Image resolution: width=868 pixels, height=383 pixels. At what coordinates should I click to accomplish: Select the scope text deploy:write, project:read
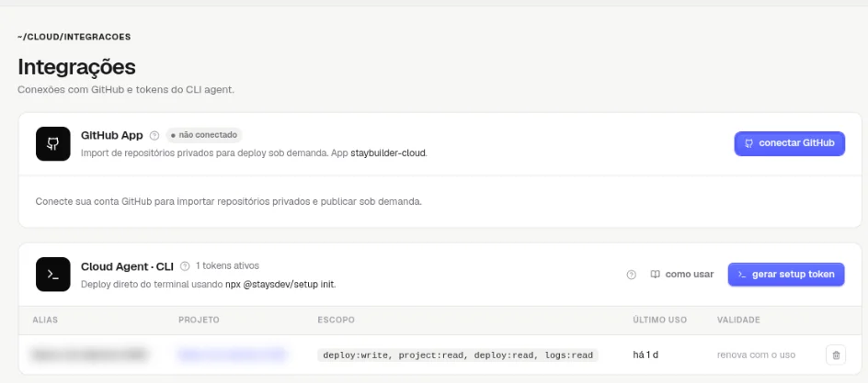pyautogui.click(x=458, y=355)
